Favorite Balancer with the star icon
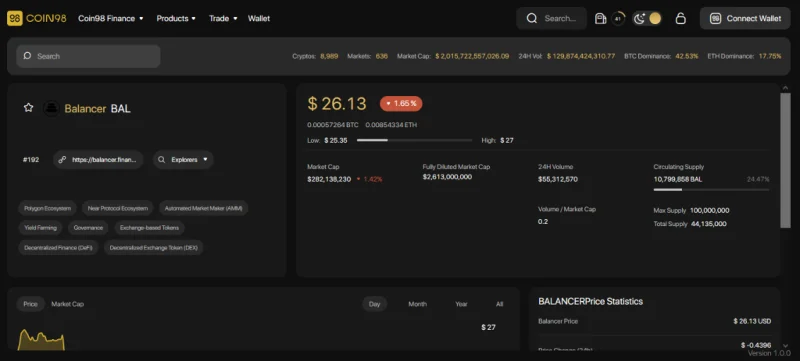Image resolution: width=800 pixels, height=361 pixels. click(29, 108)
